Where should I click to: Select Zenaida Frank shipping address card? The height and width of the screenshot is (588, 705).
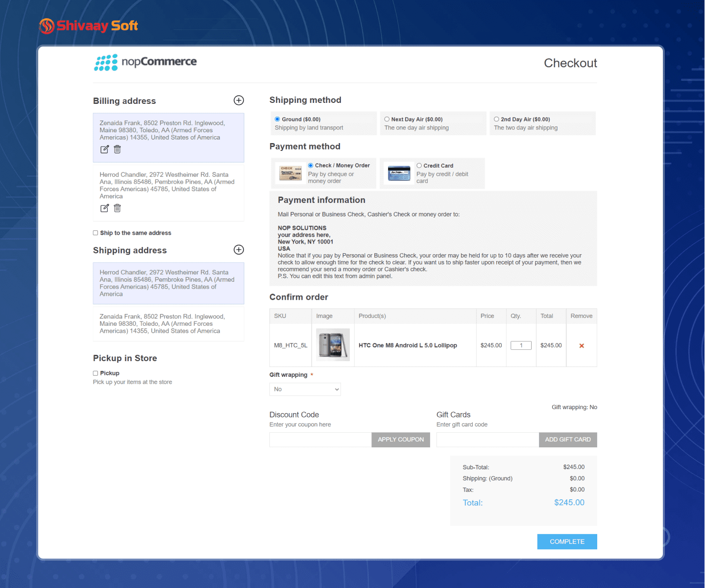pyautogui.click(x=169, y=324)
